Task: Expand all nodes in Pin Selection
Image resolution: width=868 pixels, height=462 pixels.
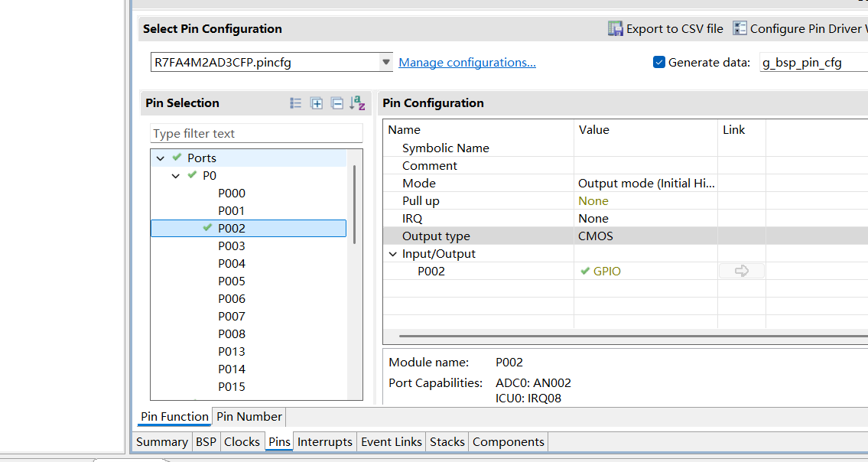Action: [x=316, y=103]
